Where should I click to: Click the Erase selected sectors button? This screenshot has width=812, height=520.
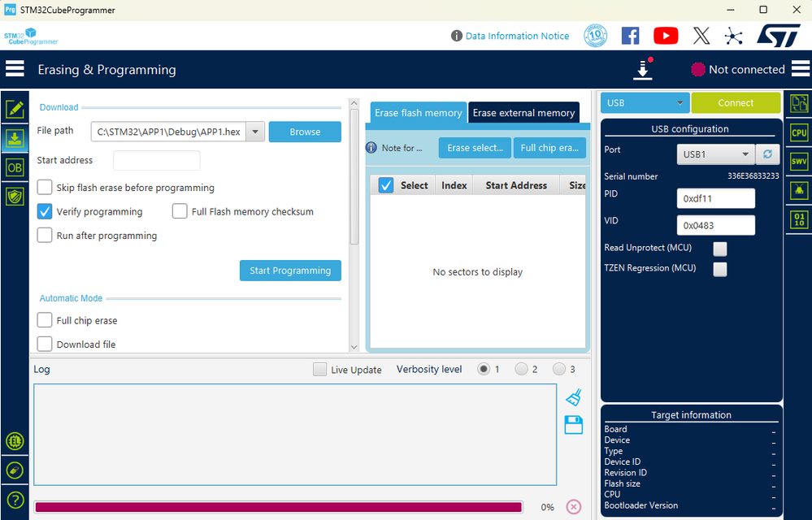tap(475, 148)
